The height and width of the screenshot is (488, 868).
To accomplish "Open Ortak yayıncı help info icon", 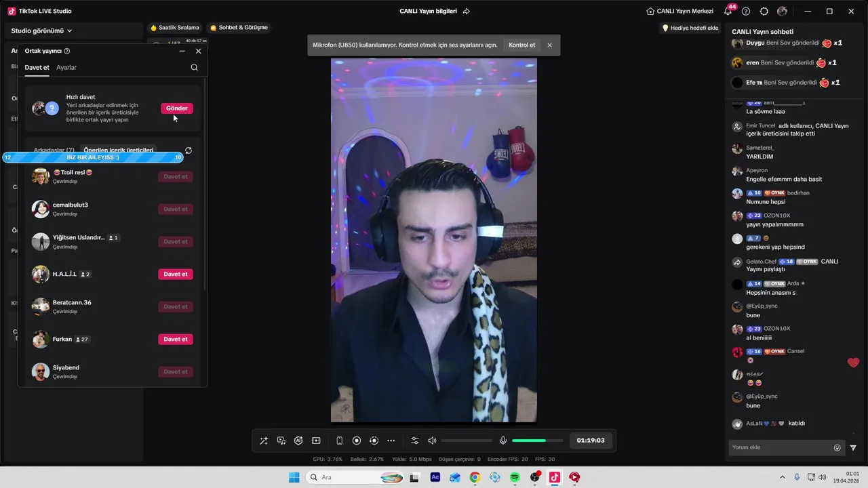I will click(66, 51).
